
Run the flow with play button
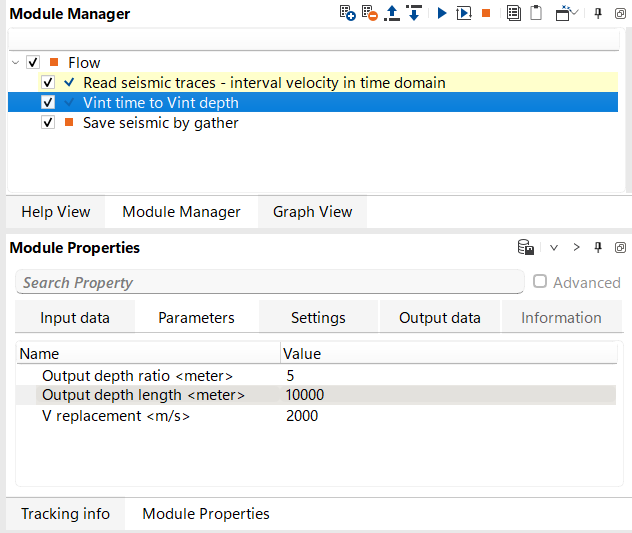(x=442, y=14)
